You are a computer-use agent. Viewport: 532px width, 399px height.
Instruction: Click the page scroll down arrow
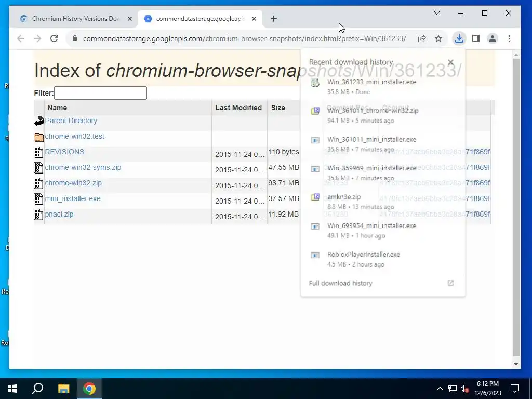pos(516,364)
